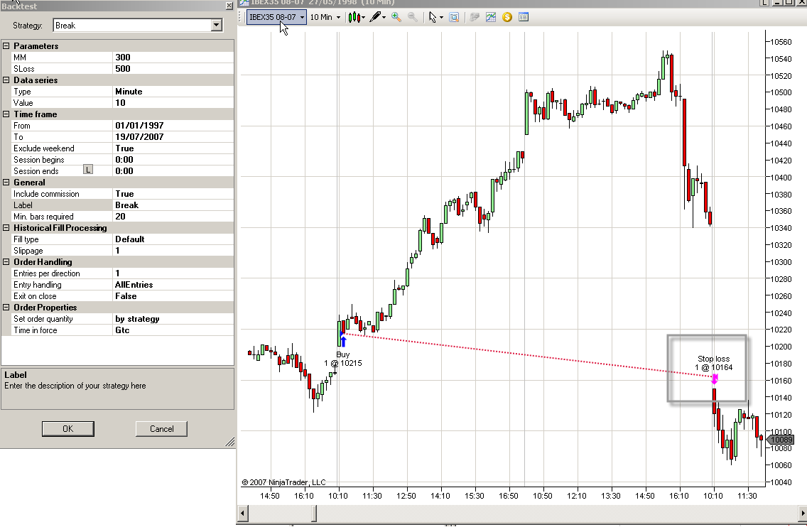Click the OK button
This screenshot has height=532, width=807.
[68, 428]
